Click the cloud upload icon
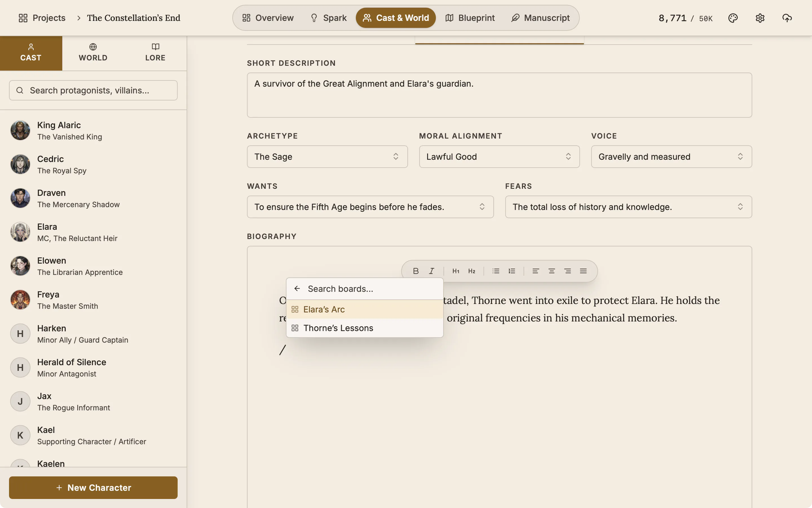This screenshot has width=812, height=508. (x=787, y=18)
